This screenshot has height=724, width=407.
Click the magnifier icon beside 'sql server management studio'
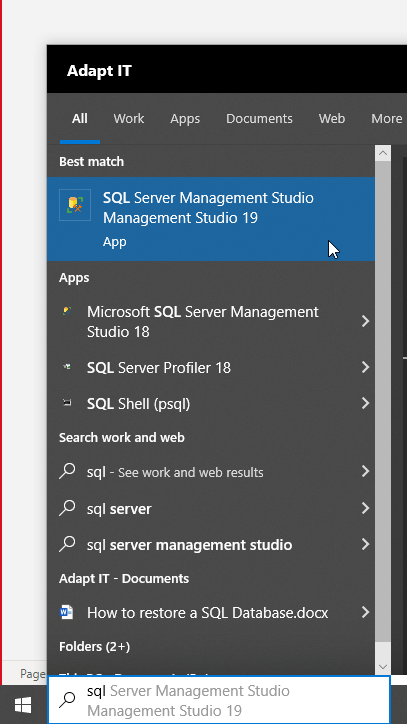coord(67,544)
